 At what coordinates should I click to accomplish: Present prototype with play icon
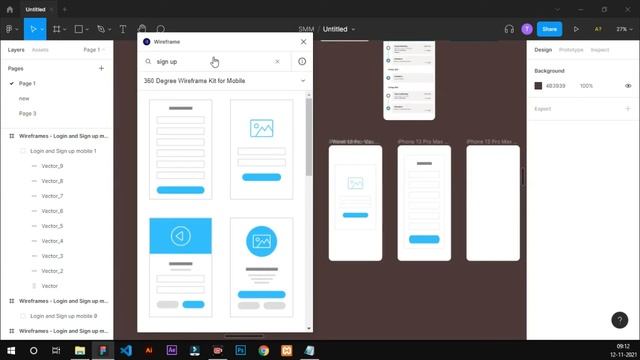coord(576,29)
